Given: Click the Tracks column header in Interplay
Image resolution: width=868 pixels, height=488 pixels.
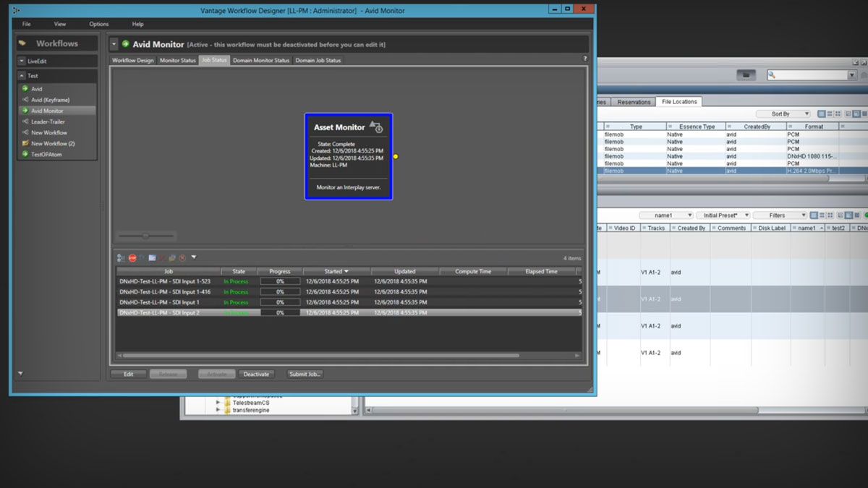Looking at the screenshot, I should [656, 228].
